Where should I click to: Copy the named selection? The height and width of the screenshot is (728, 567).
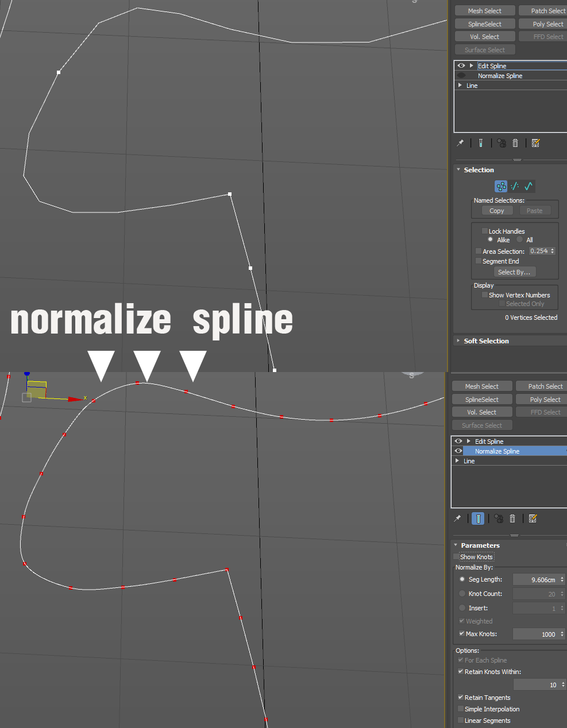497,210
